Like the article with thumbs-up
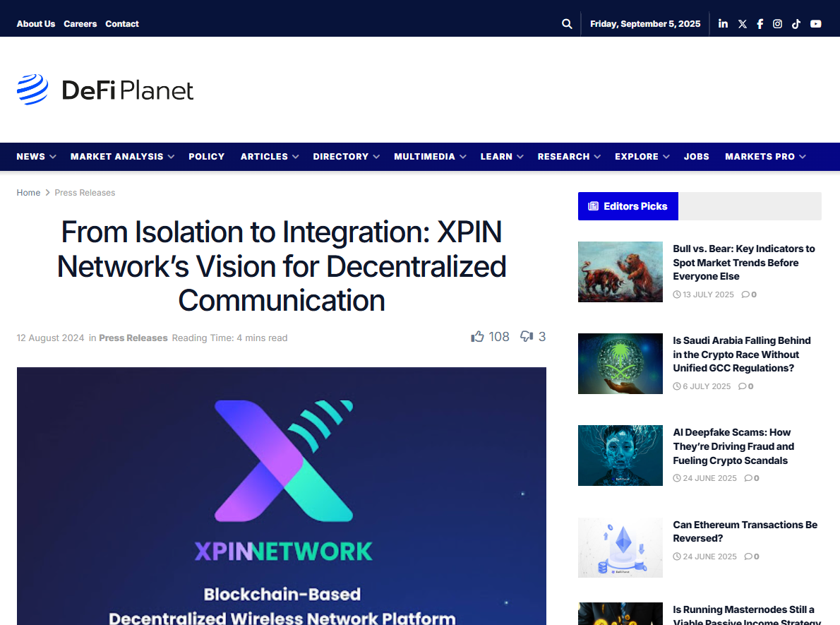This screenshot has width=840, height=625. (478, 337)
